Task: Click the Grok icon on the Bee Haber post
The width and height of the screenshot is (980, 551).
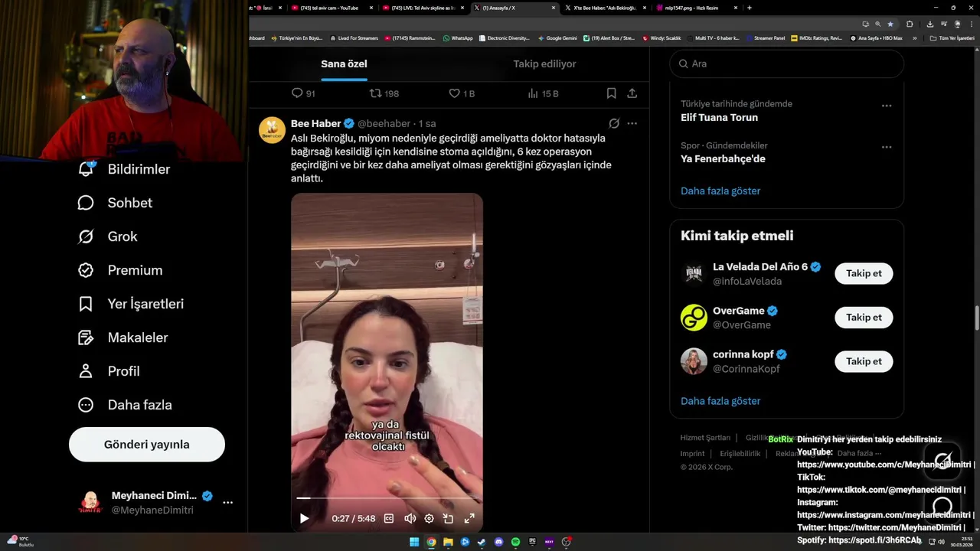Action: (614, 123)
